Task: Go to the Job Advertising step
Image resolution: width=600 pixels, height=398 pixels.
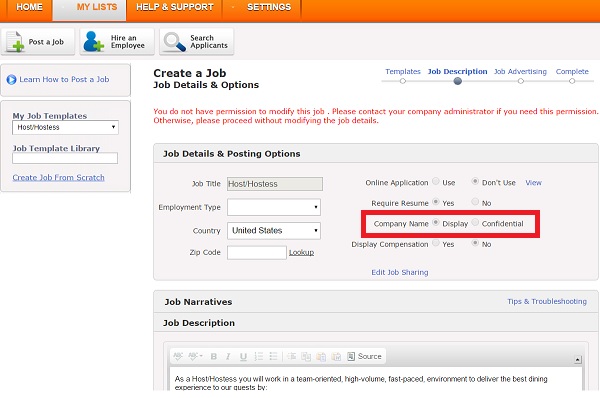Action: pyautogui.click(x=520, y=72)
